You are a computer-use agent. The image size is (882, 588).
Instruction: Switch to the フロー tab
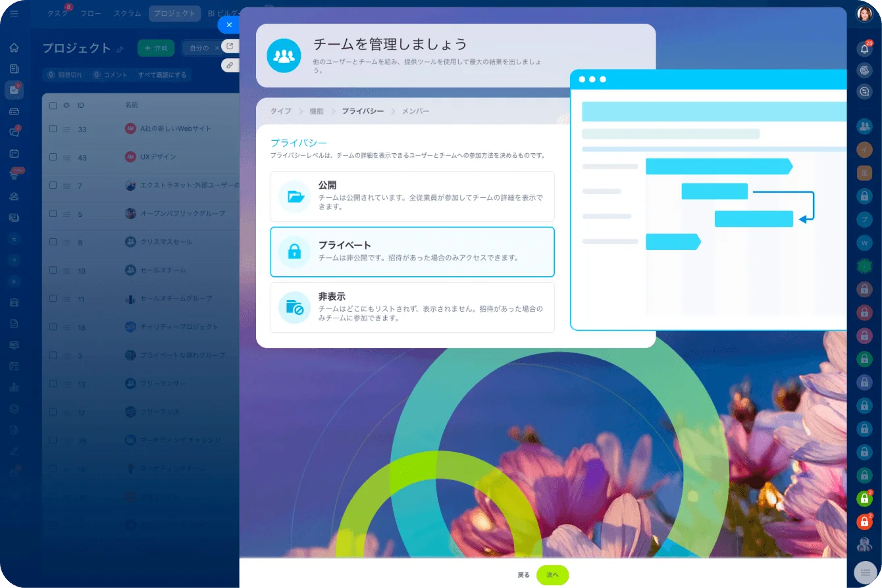coord(91,14)
